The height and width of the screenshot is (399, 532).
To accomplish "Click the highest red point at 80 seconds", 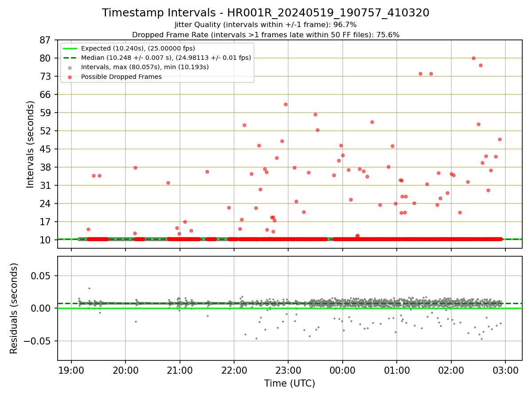I will click(x=473, y=58).
